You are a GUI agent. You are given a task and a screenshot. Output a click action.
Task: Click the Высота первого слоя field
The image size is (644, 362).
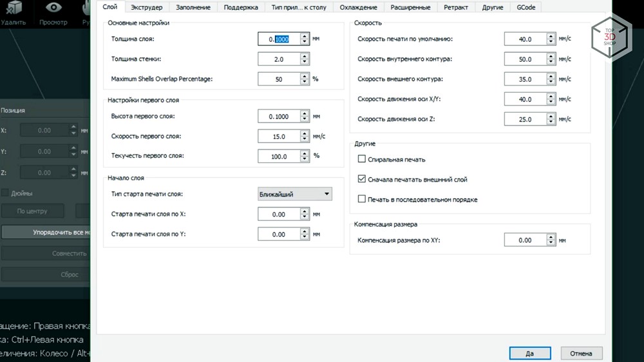(279, 117)
